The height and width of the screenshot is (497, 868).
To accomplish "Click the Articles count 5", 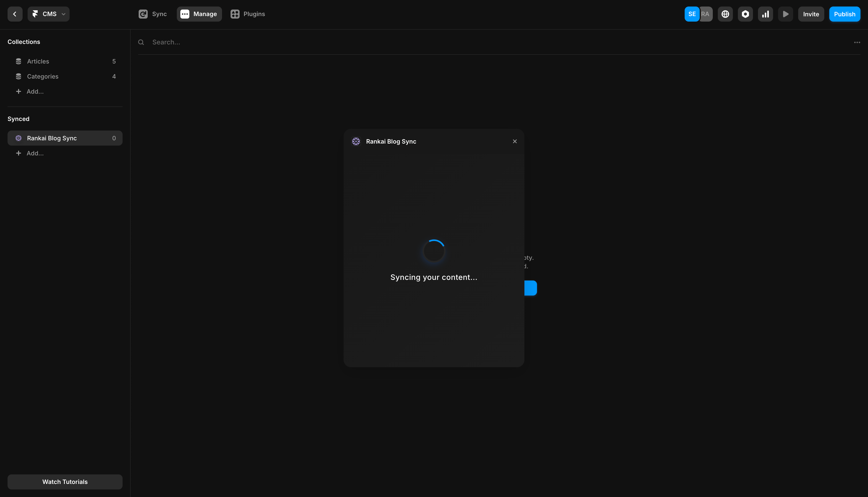I will 114,61.
